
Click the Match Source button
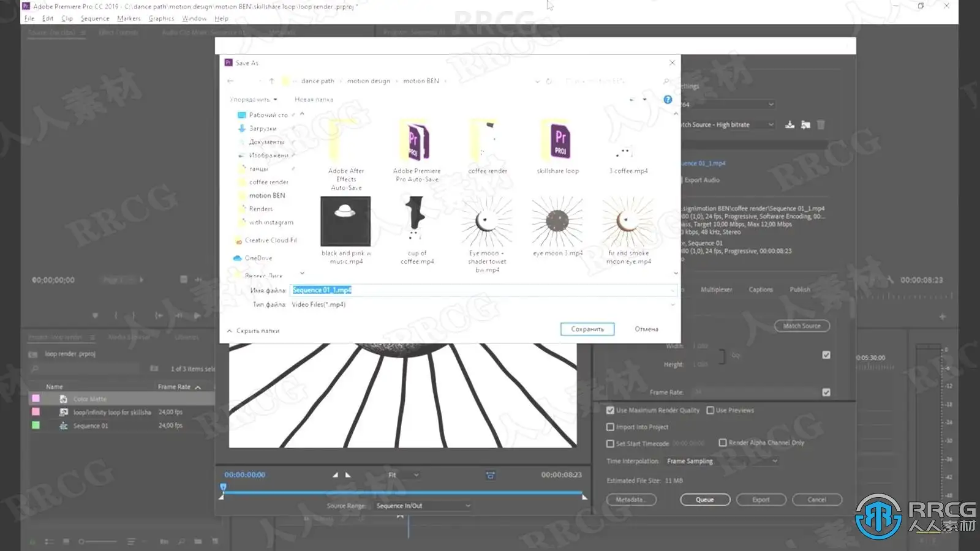pos(802,326)
